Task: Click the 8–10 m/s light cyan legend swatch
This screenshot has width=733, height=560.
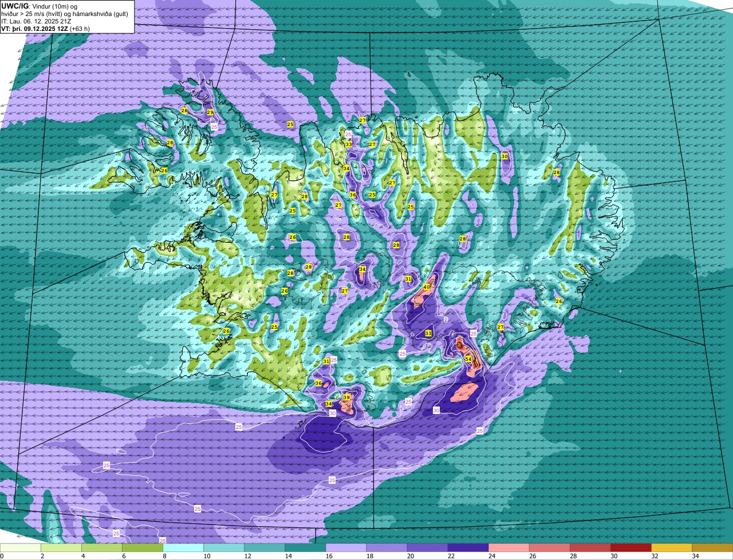Action: (x=184, y=548)
